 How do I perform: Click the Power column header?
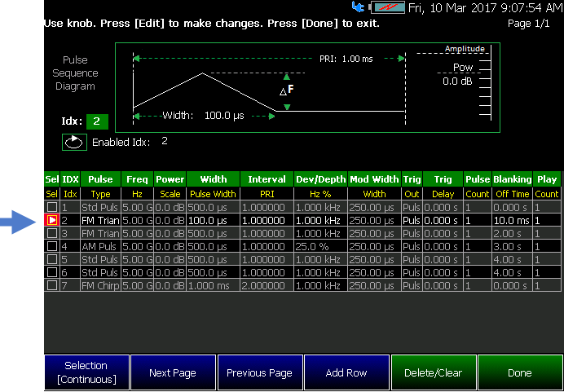coord(170,179)
